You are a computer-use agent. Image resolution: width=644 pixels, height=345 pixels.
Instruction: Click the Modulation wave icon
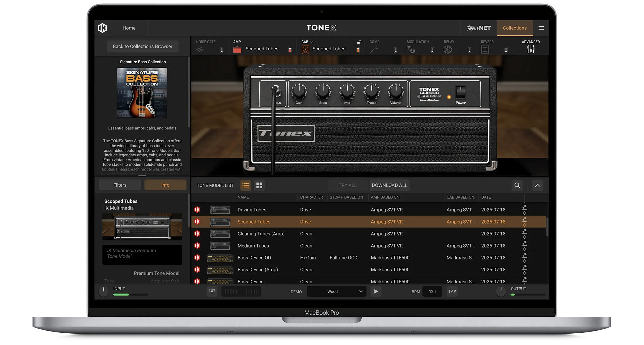coord(411,49)
